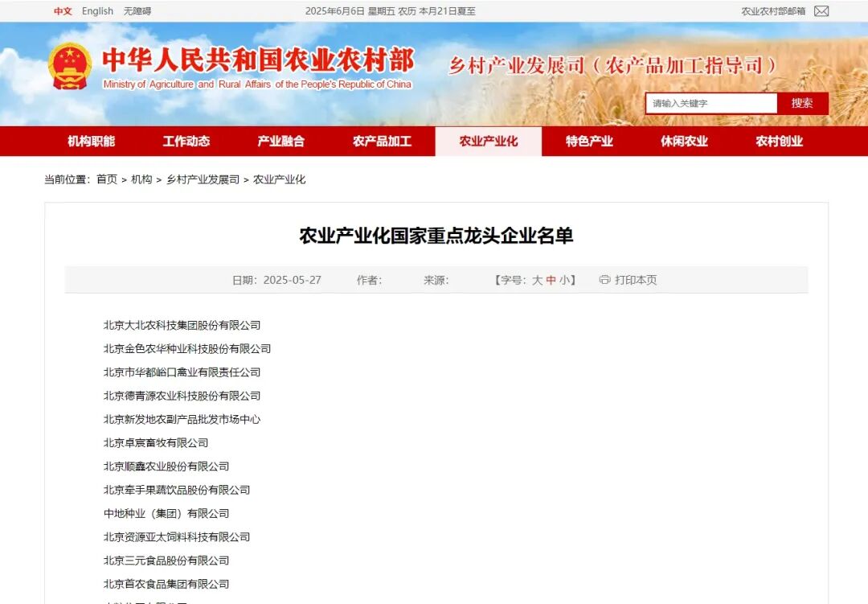
Task: Switch to the 农业产业化 navigation tab
Action: (487, 141)
